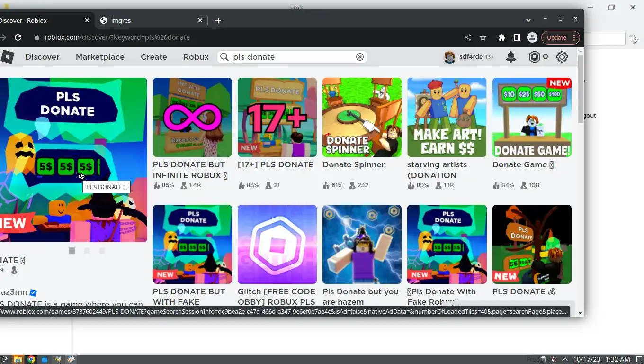Open the dark tree PLS DONATE thumbnail

pos(532,244)
